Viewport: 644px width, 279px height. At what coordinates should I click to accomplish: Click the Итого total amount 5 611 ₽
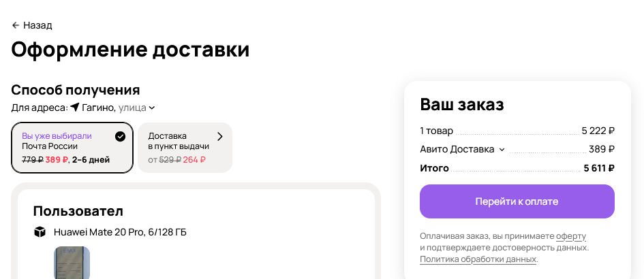(x=599, y=168)
